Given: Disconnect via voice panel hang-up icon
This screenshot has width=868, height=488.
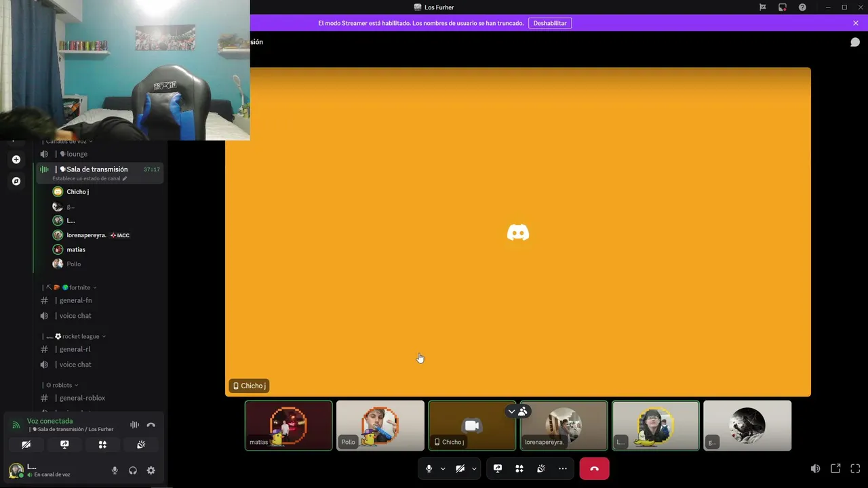Looking at the screenshot, I should (x=151, y=425).
